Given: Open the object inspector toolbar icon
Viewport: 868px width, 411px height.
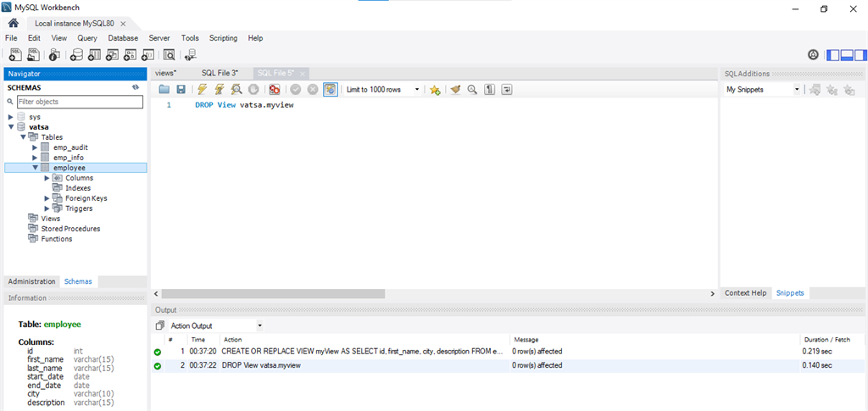Looking at the screenshot, I should (x=54, y=54).
